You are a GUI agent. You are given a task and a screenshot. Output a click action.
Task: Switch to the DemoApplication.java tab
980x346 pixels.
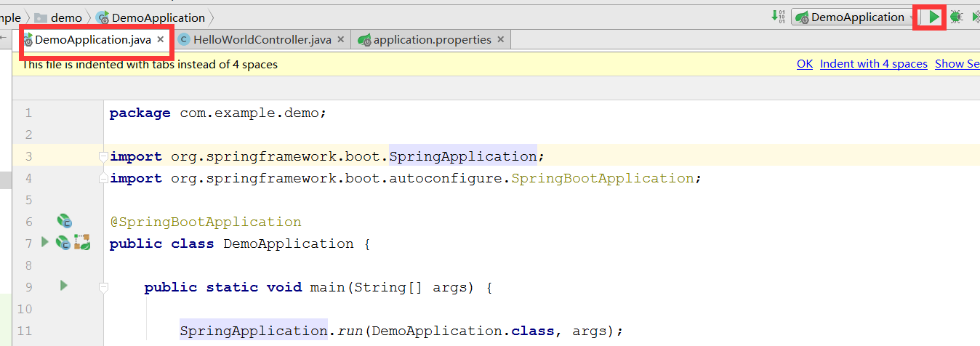click(92, 39)
